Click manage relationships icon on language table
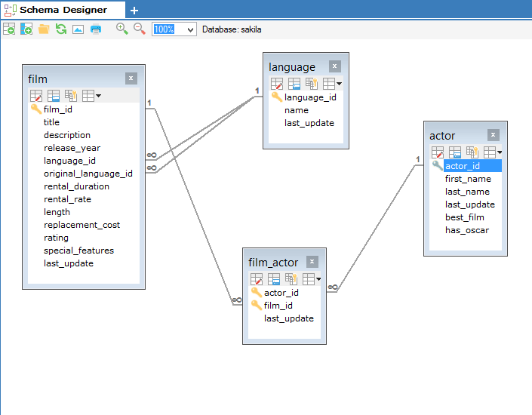The height and width of the screenshot is (415, 532). 311,84
